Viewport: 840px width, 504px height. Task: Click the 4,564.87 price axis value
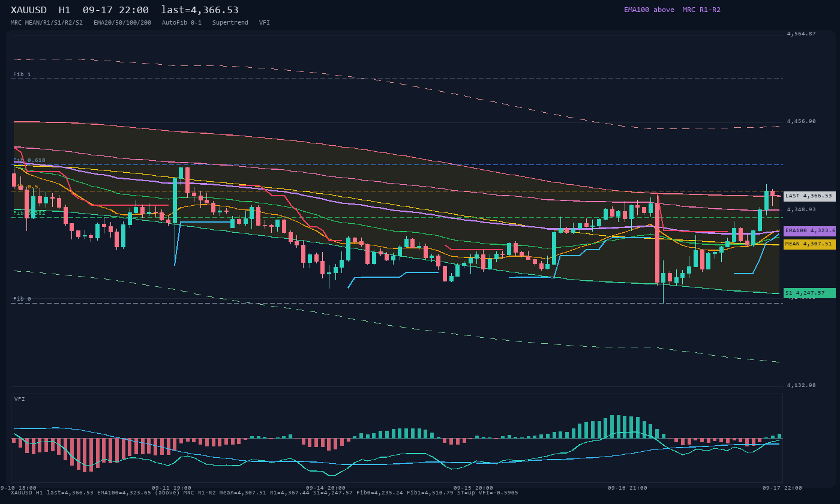(802, 34)
